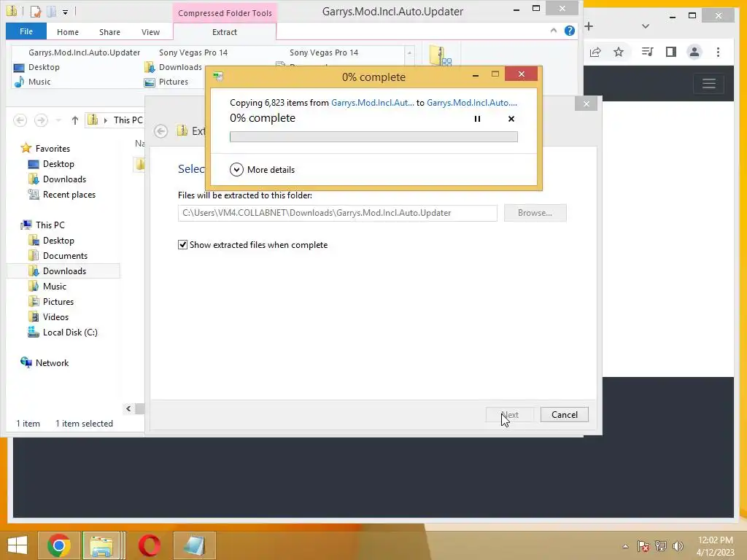Open Explorer help icon
Screen dimensions: 747x560
coord(569,31)
